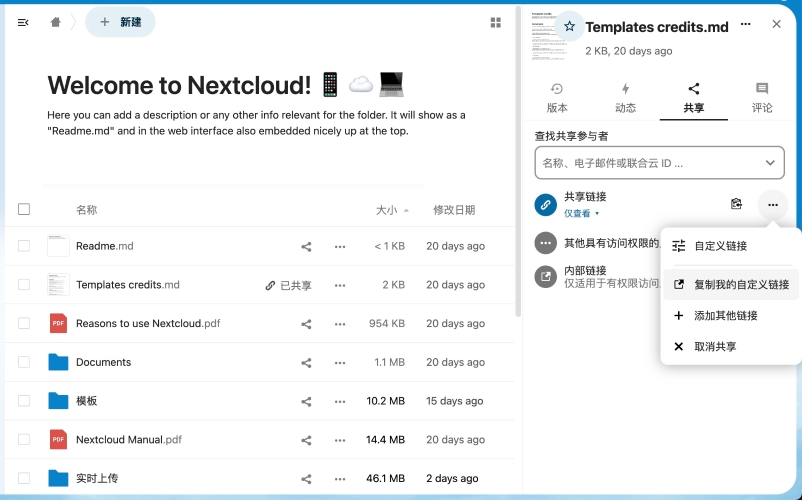Viewport: 802px width, 500px height.
Task: Open the 评论 tab
Action: [x=762, y=98]
